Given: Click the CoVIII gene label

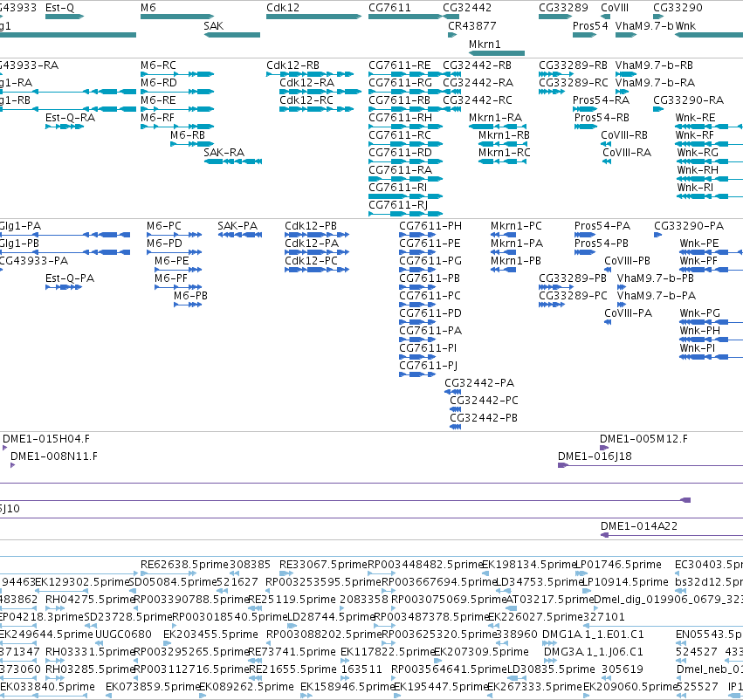Looking at the screenshot, I should (615, 8).
